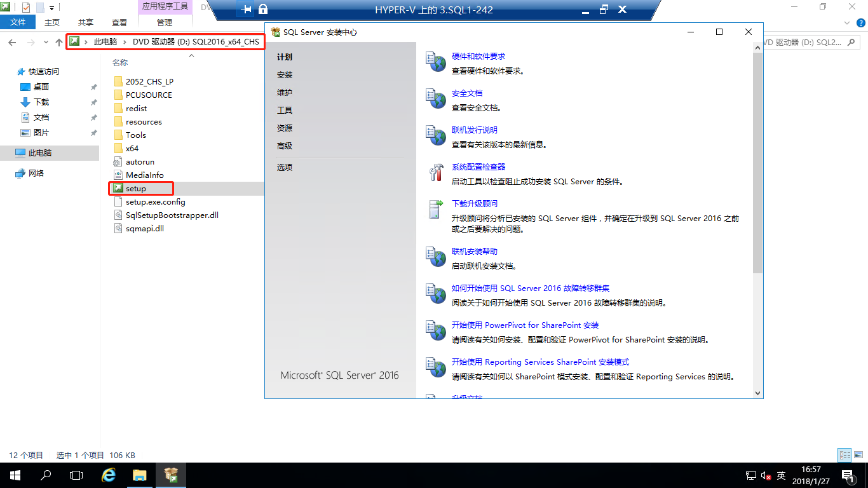
Task: Click the pin icon in Hyper-V bar
Action: coord(247,10)
